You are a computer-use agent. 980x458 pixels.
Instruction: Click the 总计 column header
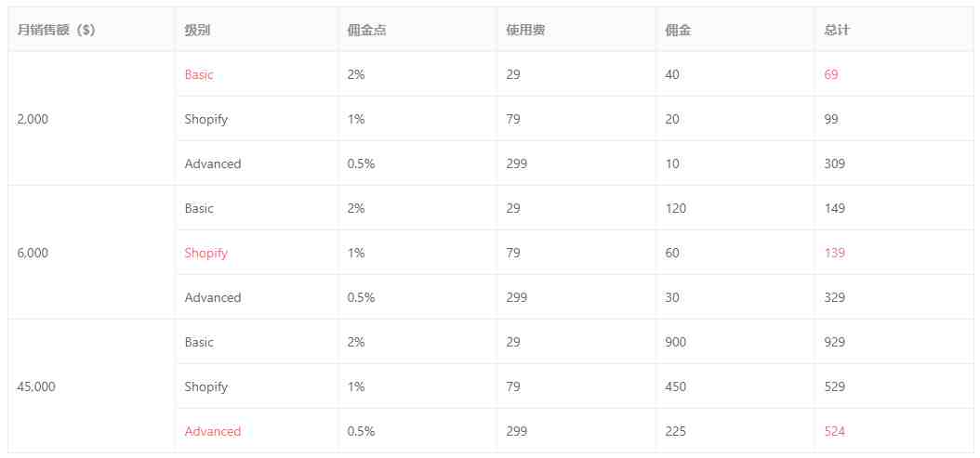(837, 30)
